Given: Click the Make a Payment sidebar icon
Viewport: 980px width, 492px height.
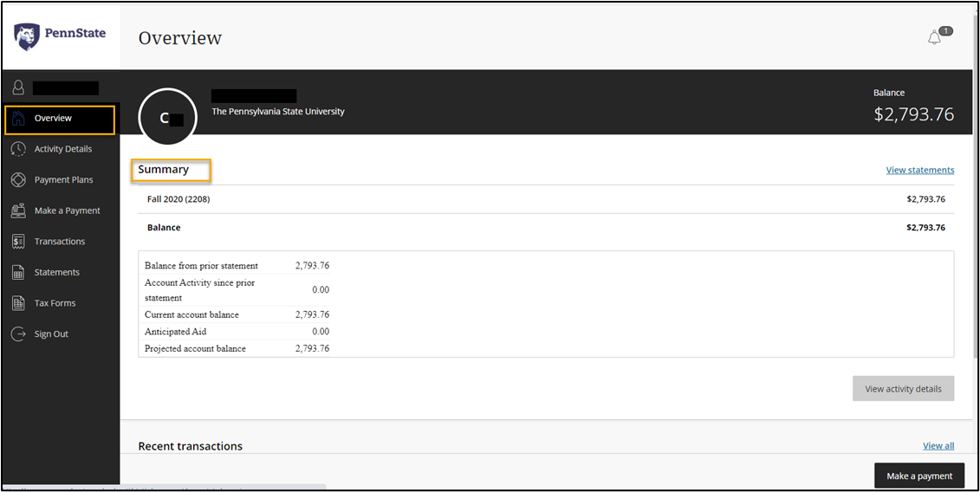Looking at the screenshot, I should [18, 210].
